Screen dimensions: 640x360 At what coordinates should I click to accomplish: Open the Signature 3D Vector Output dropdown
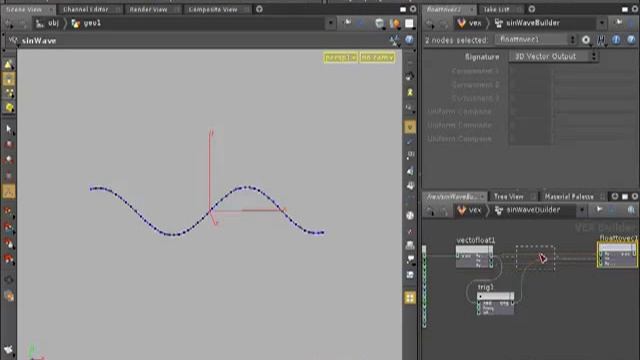[553, 56]
